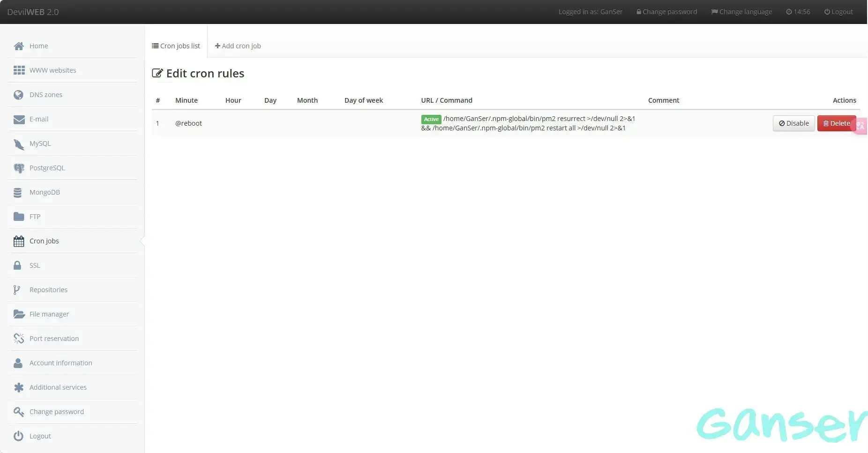Go to Account information page
Screen dimensions: 868x453
60,363
